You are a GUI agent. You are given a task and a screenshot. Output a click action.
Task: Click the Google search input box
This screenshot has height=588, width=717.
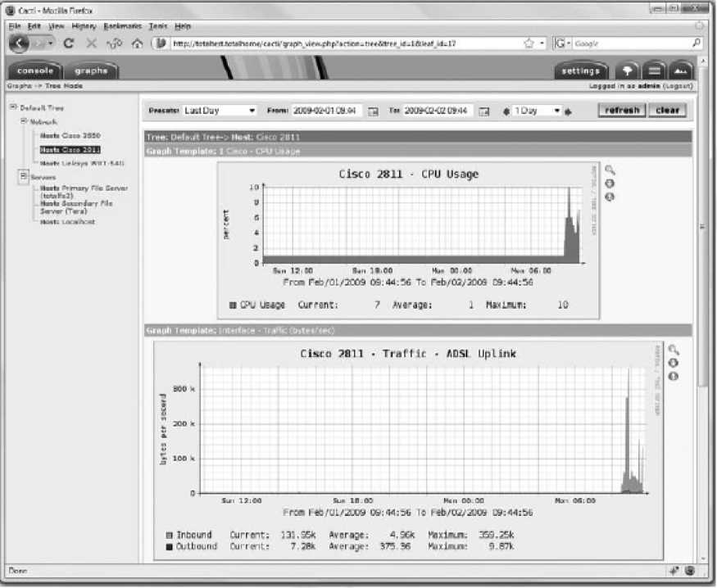[x=631, y=43]
